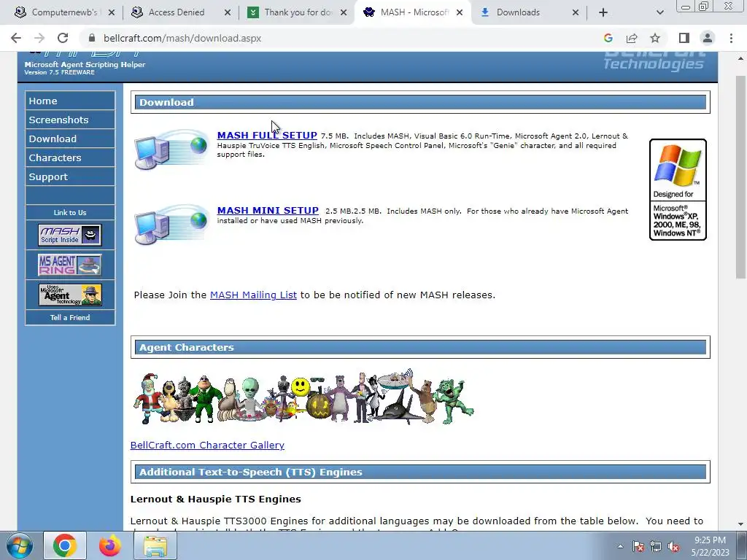Click the computer-globe icon beside MASH FULL SETUP
The width and height of the screenshot is (747, 560).
(171, 149)
